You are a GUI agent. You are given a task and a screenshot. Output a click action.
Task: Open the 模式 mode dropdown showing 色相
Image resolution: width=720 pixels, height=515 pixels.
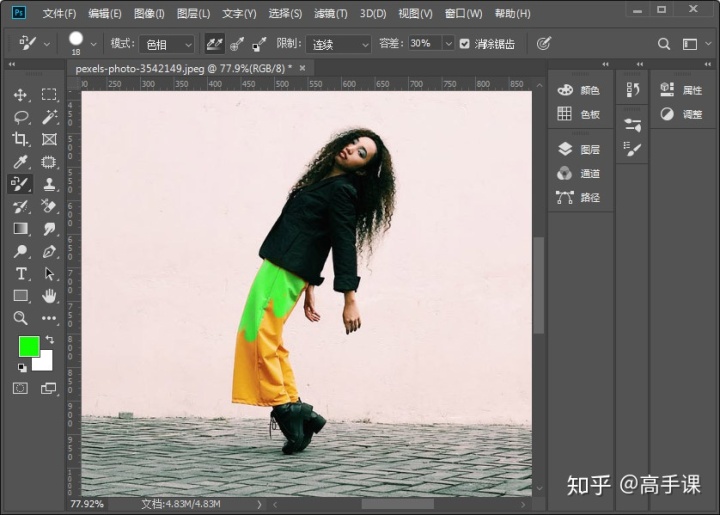167,45
